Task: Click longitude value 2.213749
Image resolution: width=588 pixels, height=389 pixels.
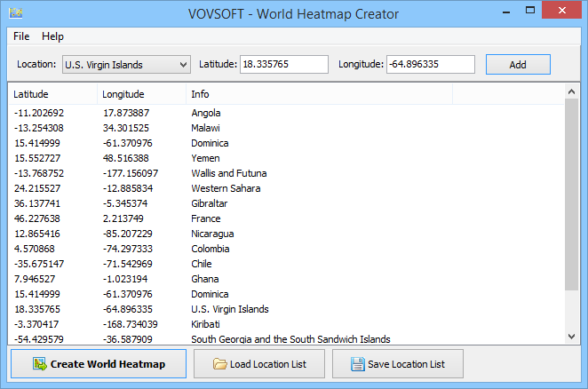Action: (123, 218)
